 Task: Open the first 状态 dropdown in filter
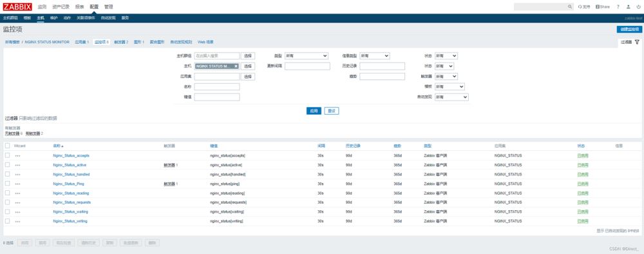tap(446, 56)
